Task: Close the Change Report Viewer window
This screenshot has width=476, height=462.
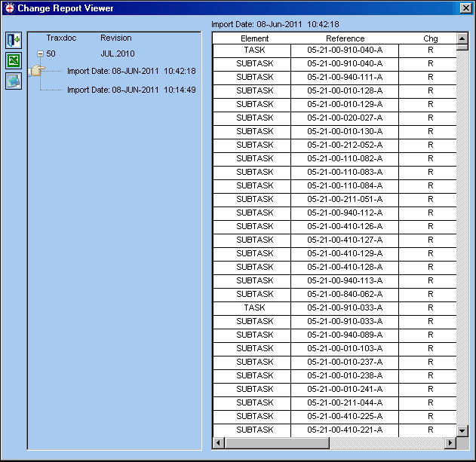Action: click(465, 8)
